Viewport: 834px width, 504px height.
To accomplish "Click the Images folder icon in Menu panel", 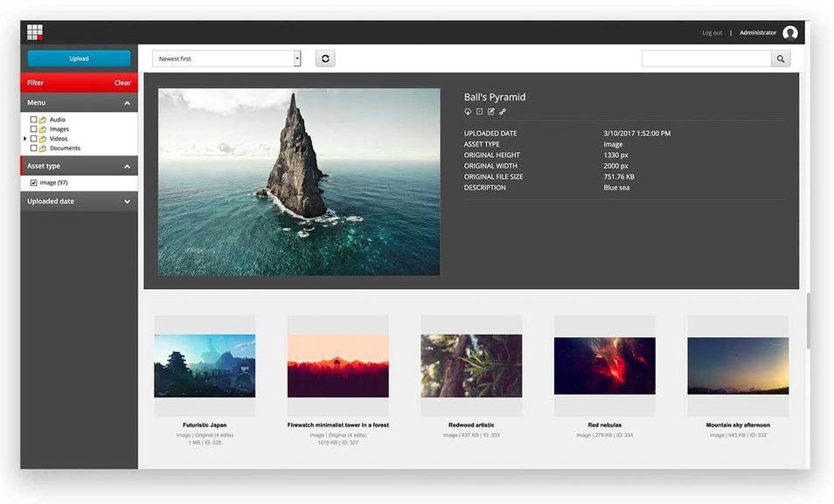I will click(42, 128).
